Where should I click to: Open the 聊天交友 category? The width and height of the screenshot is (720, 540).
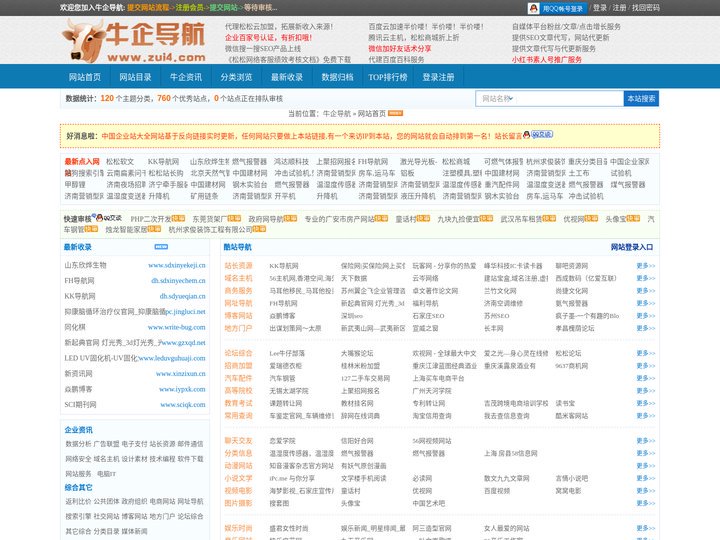pos(238,441)
